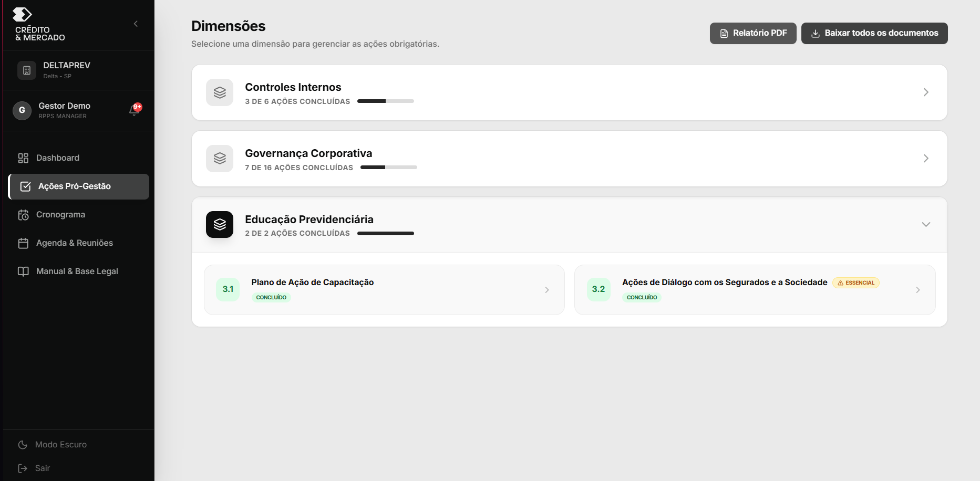Click the CONCLUÍDO tag on item 3.1
This screenshot has width=980, height=481.
coord(271,297)
